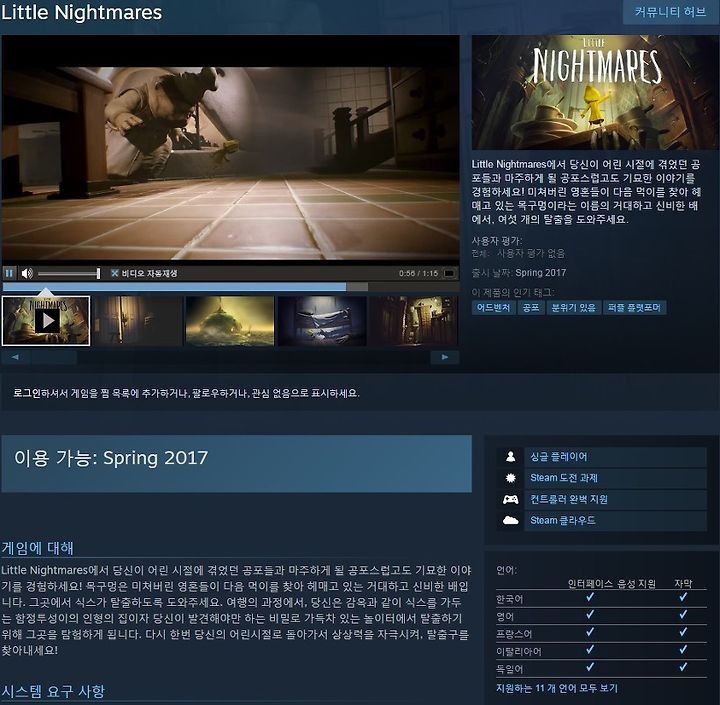Image resolution: width=720 pixels, height=705 pixels.
Task: Open the 커뮤니티 허브 button
Action: (670, 12)
